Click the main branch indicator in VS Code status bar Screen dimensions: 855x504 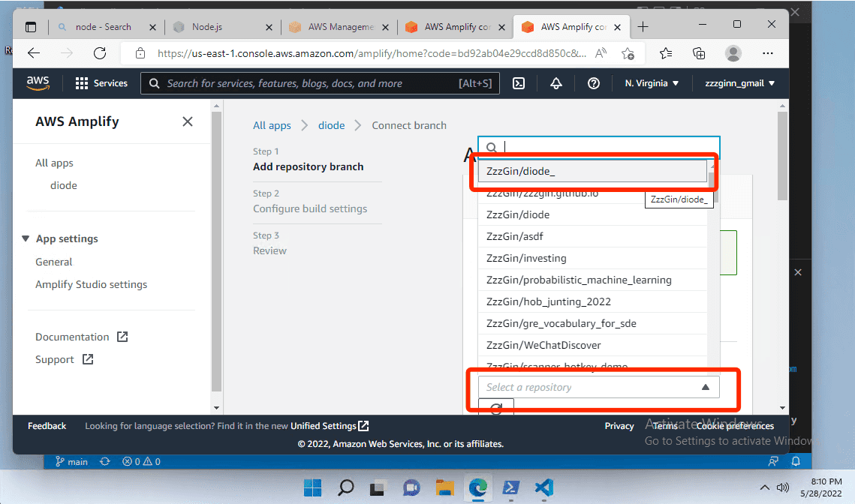tap(71, 461)
